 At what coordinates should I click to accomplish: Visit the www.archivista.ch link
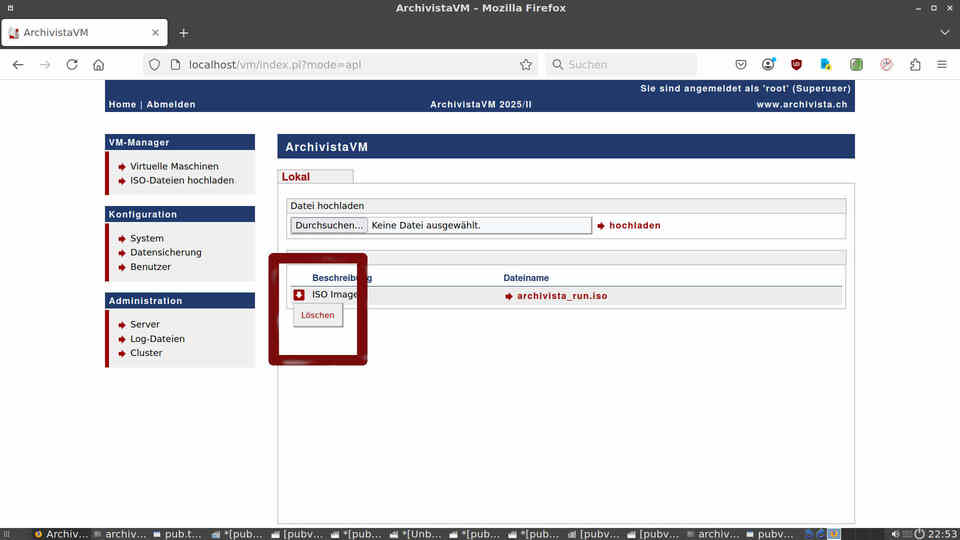(802, 105)
